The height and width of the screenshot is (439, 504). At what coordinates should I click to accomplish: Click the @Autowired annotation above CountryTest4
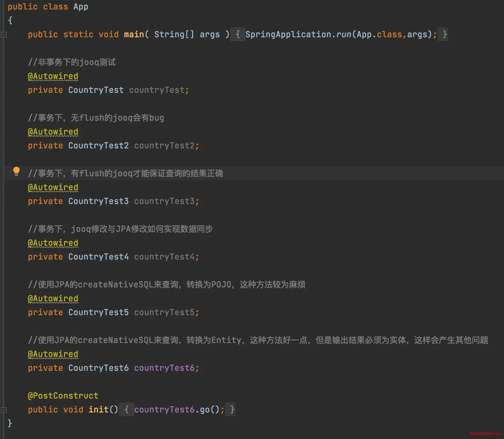53,243
